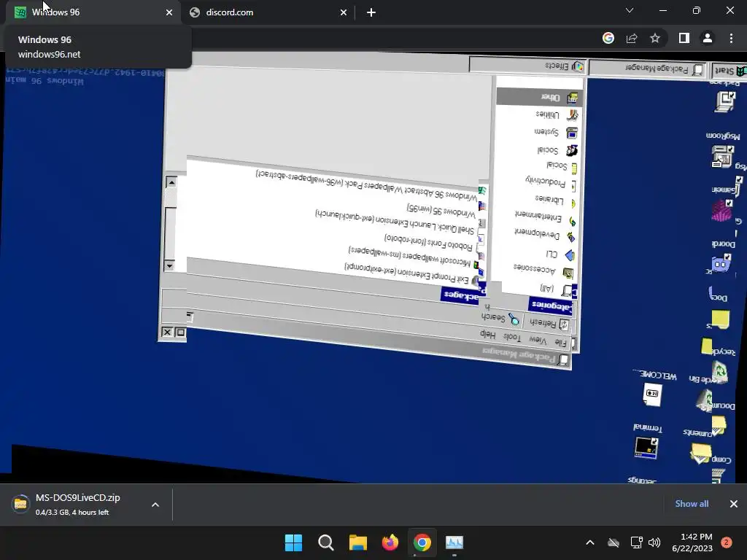Close the downloads bar
The height and width of the screenshot is (560, 747).
pyautogui.click(x=734, y=503)
